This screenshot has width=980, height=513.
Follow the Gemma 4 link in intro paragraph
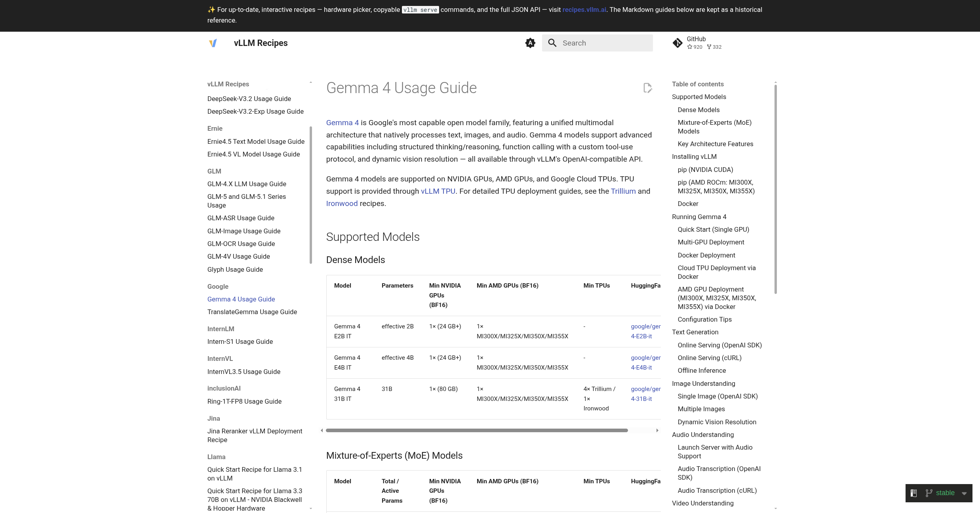tap(343, 123)
